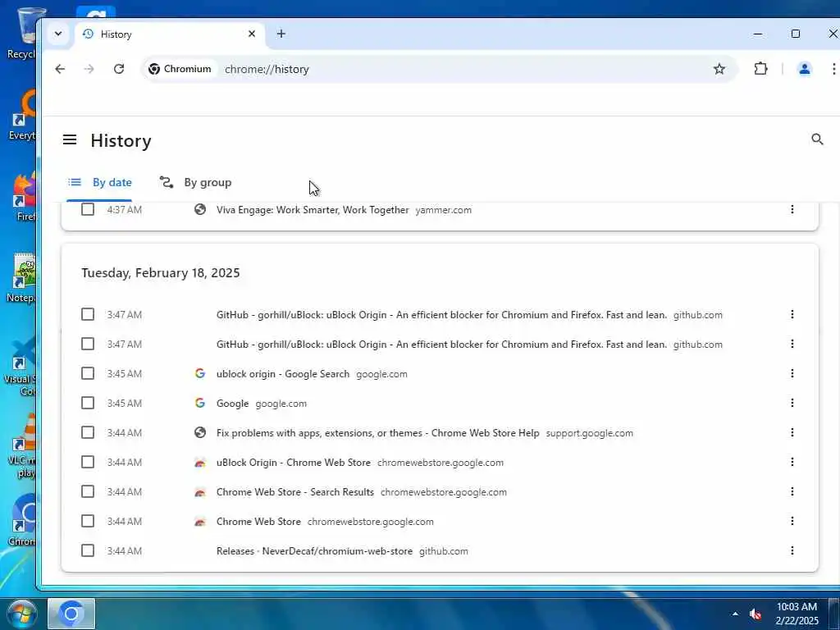The width and height of the screenshot is (840, 630).
Task: Click the muted volume tray icon
Action: click(x=756, y=614)
